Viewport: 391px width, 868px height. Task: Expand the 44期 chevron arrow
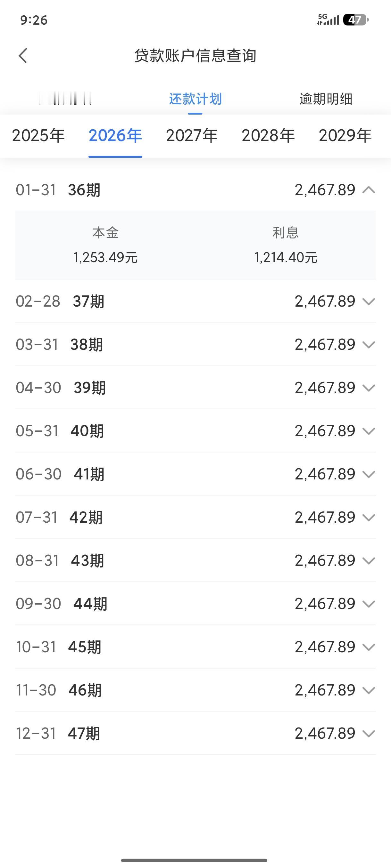click(369, 604)
